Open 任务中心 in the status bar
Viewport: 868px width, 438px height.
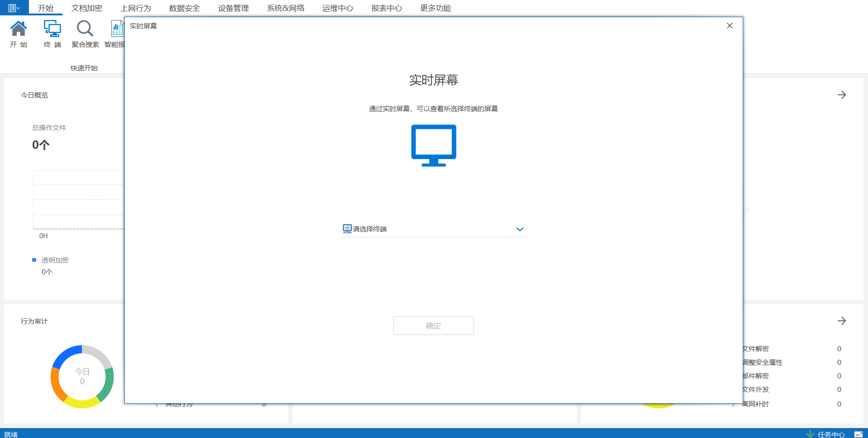point(831,434)
